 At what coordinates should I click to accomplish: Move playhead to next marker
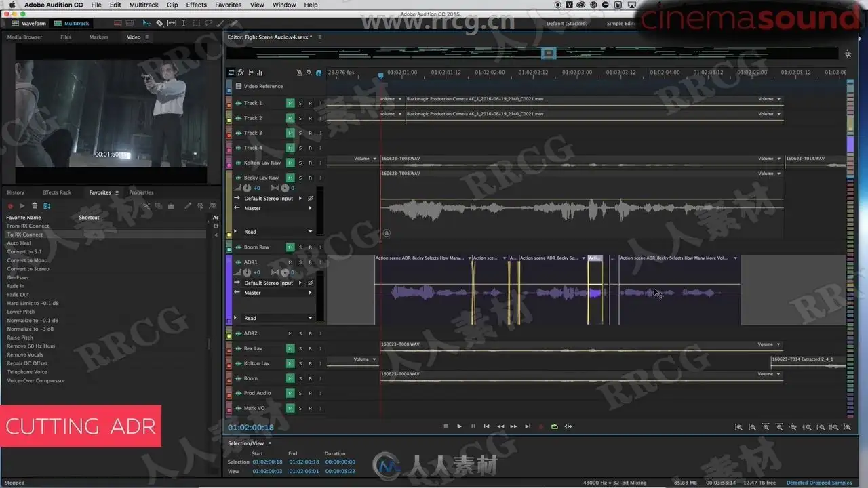pyautogui.click(x=527, y=426)
